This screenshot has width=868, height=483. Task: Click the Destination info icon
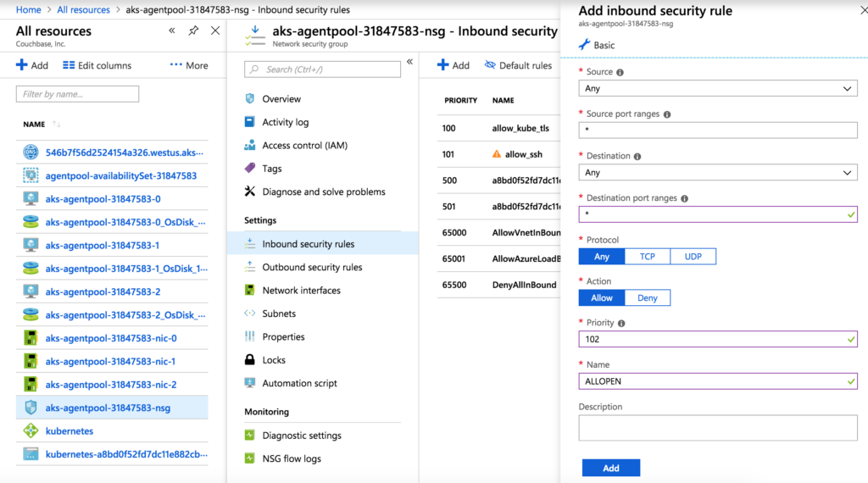click(x=637, y=157)
